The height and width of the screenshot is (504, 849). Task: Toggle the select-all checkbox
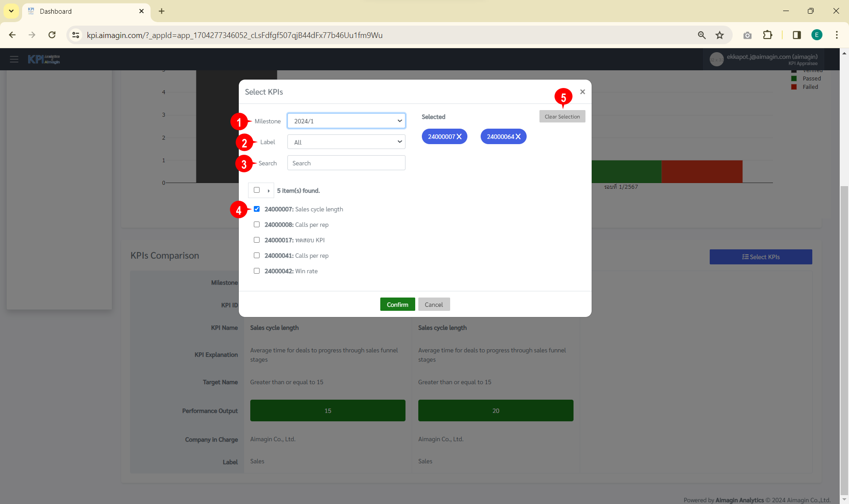click(256, 190)
